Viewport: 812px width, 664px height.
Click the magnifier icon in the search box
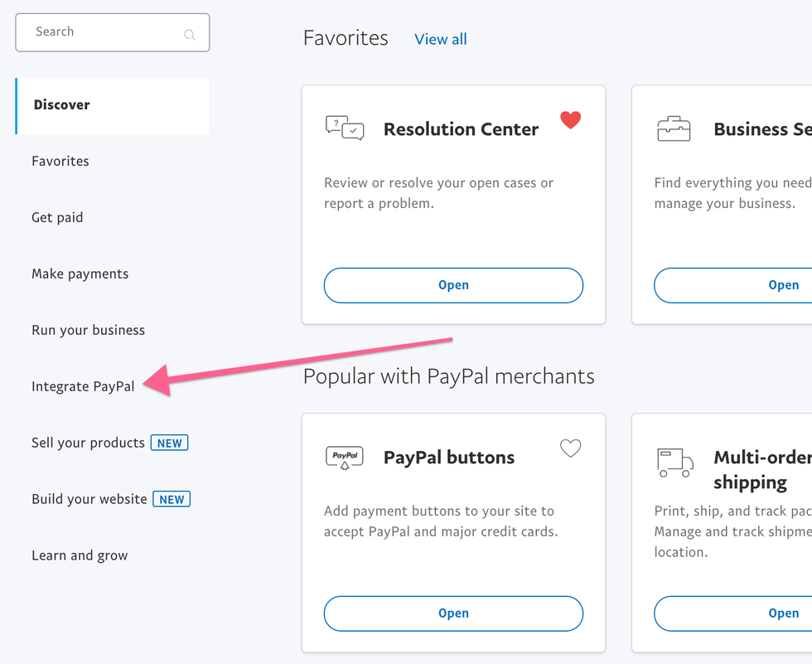coord(190,35)
